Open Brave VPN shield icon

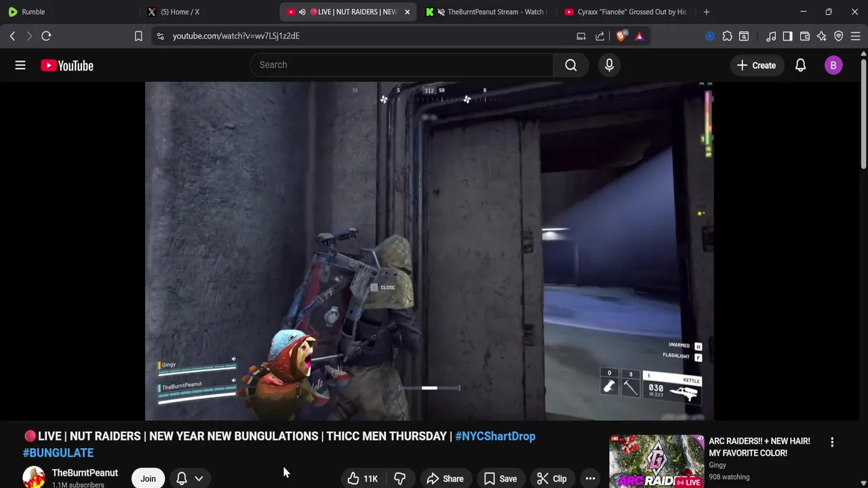839,36
